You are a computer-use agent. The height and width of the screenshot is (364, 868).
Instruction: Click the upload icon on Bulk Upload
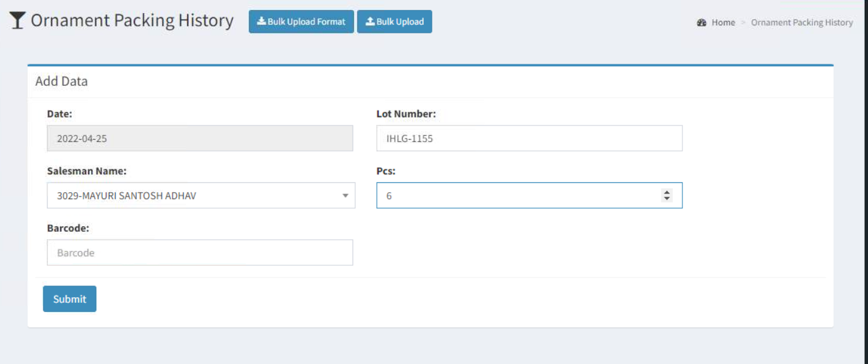pyautogui.click(x=370, y=22)
